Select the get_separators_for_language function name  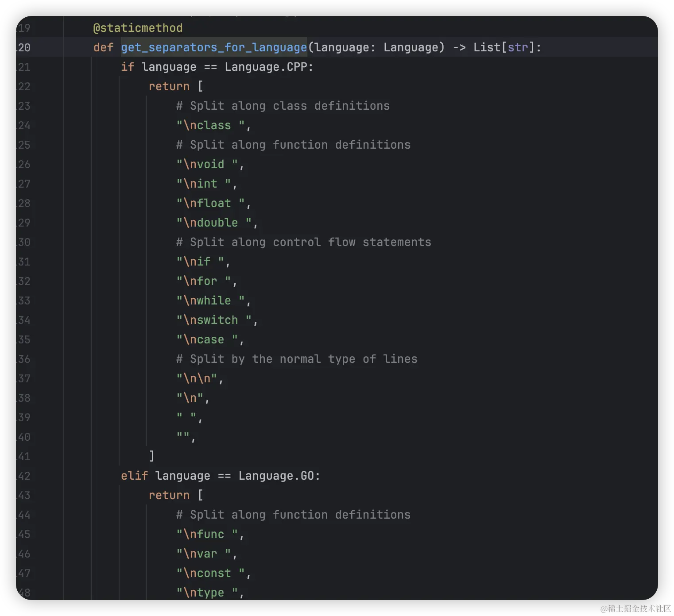(x=214, y=47)
